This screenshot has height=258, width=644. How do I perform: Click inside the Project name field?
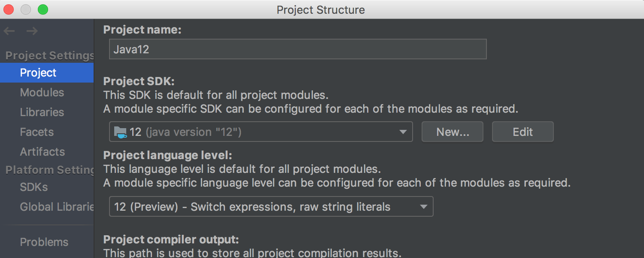[x=298, y=49]
